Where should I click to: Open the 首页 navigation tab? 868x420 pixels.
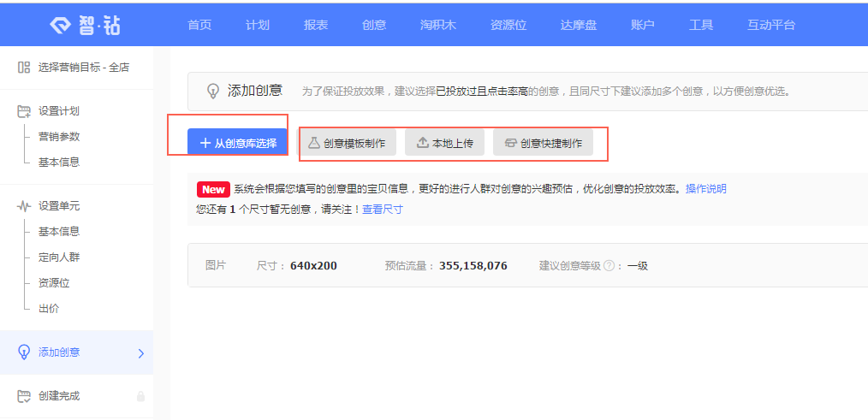pos(199,25)
